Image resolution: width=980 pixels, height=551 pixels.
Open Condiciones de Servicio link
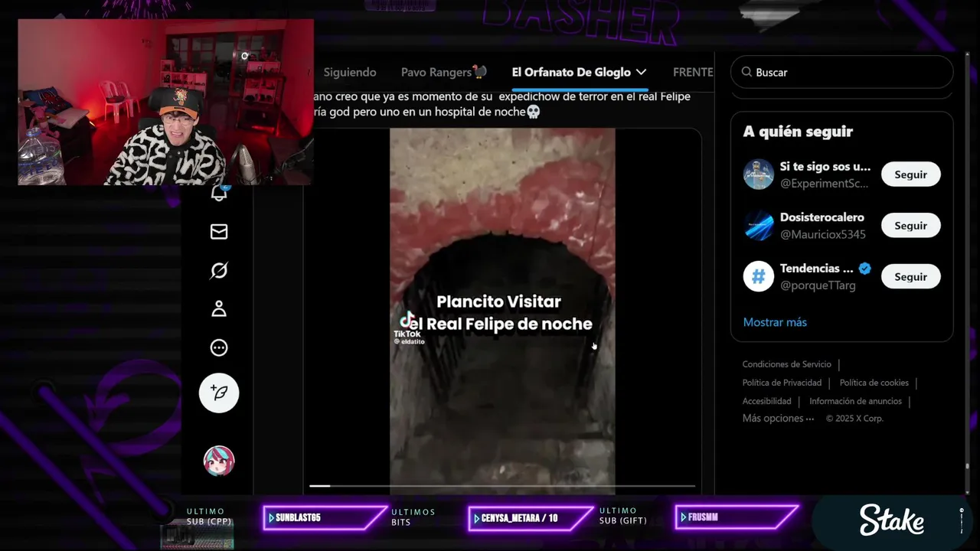pyautogui.click(x=786, y=364)
